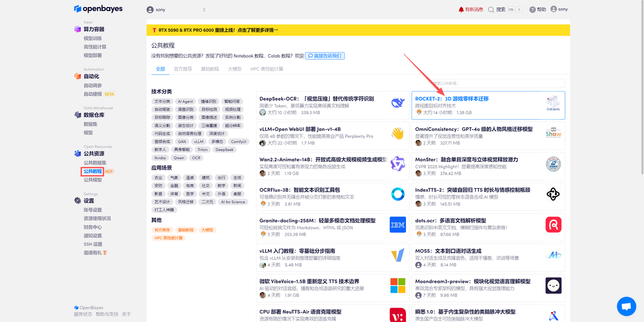Viewport: 644px width, 322px height.
Task: Toggle the AI Agent filter tag
Action: pos(185,102)
